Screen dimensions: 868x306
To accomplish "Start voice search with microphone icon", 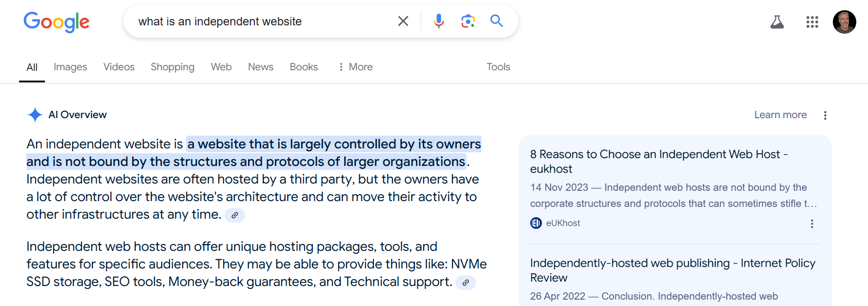I will point(439,21).
